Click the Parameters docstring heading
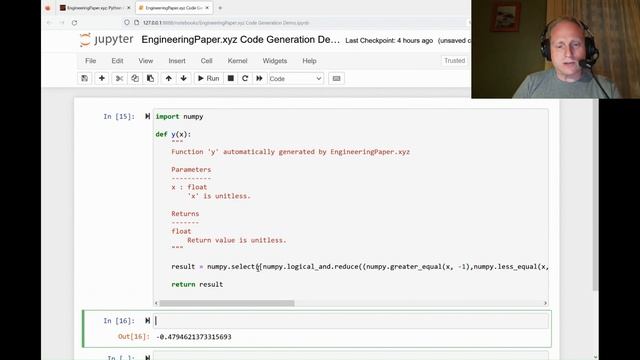Image resolution: width=640 pixels, height=360 pixels. click(x=191, y=169)
